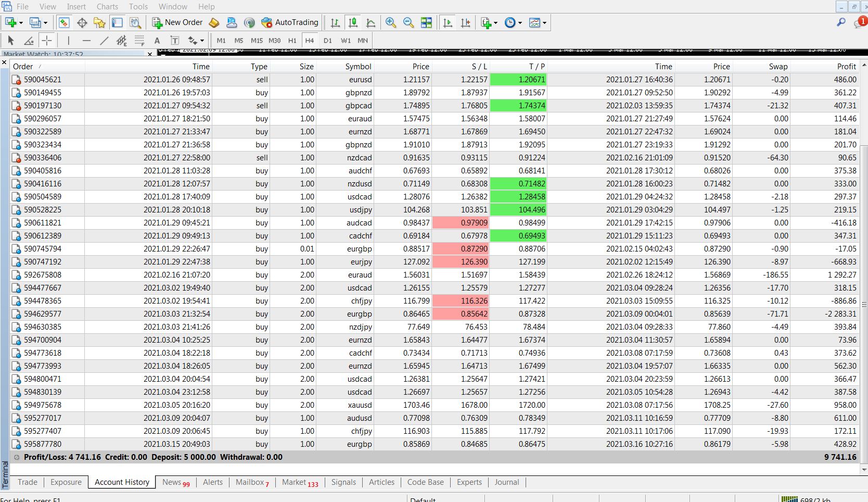Switch chart to bar chart icon
This screenshot has width=868, height=502.
tap(335, 22)
